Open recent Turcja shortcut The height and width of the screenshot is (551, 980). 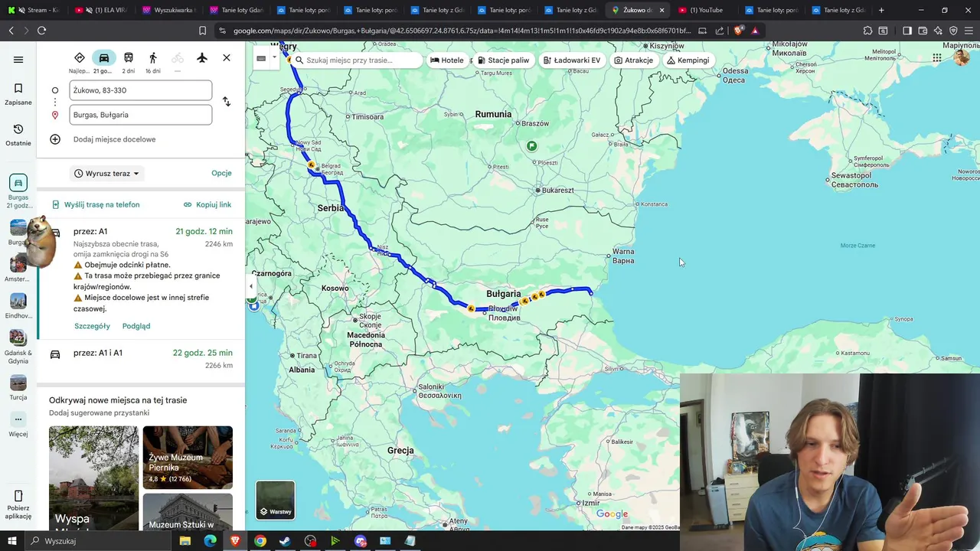pyautogui.click(x=18, y=388)
